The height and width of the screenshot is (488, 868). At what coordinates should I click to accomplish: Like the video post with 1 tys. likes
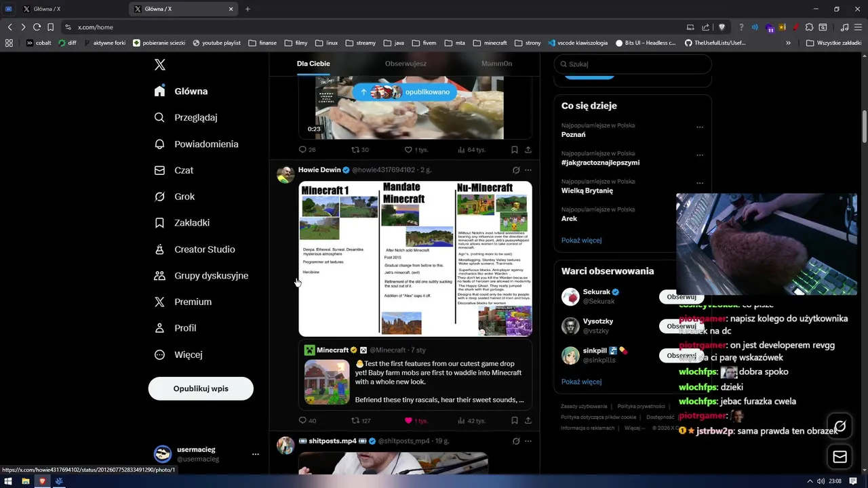point(417,149)
